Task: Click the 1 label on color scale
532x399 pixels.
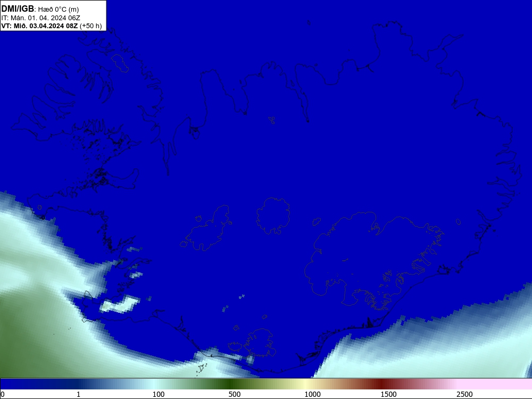Action: [78, 394]
